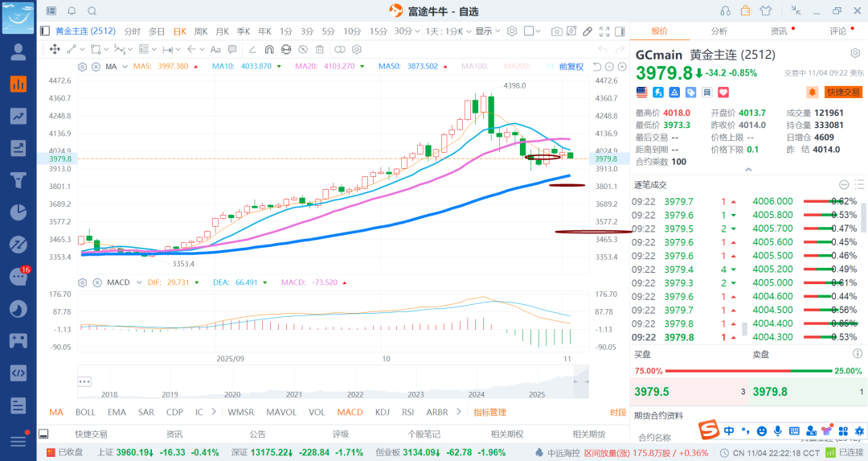Screen dimensions: 868x461
Task: Switch to the 评论 tab
Action: (x=838, y=31)
